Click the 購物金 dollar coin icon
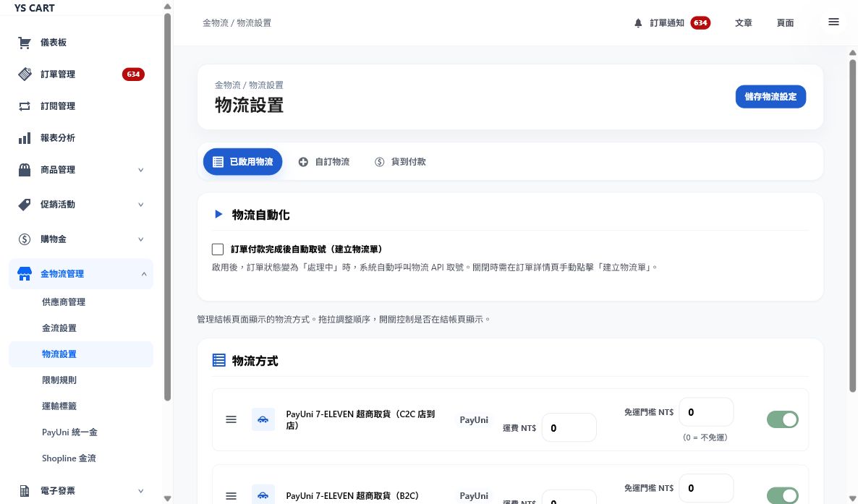Screen dimensions: 858x504 click(x=25, y=239)
